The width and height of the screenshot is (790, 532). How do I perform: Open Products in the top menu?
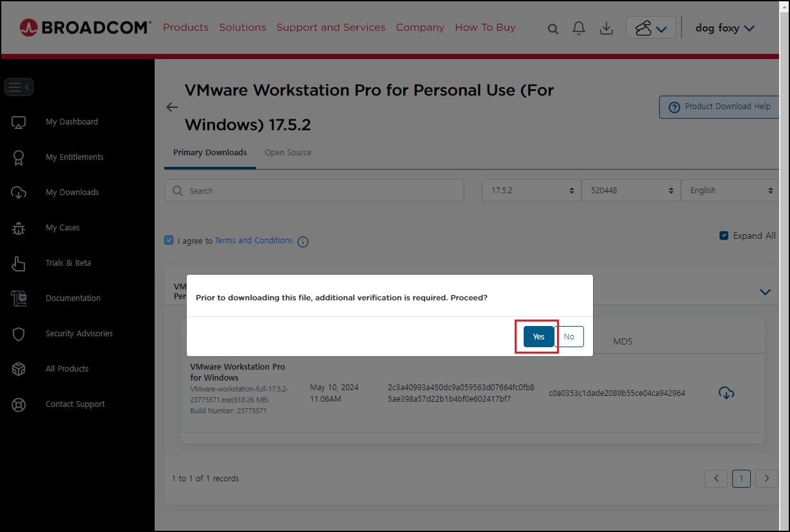click(x=185, y=28)
